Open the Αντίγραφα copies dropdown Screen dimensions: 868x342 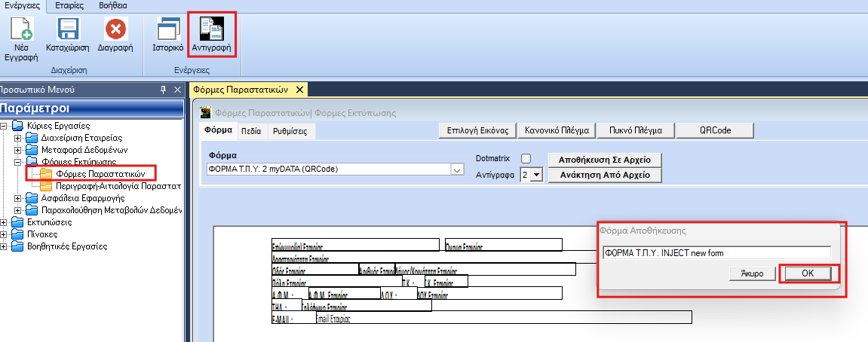tap(536, 175)
